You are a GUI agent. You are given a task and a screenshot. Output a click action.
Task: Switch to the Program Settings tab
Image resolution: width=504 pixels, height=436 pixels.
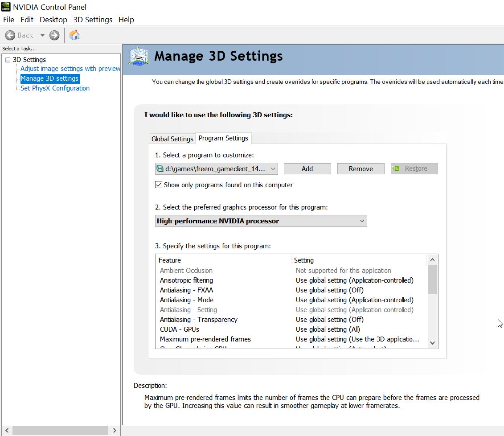pos(223,138)
